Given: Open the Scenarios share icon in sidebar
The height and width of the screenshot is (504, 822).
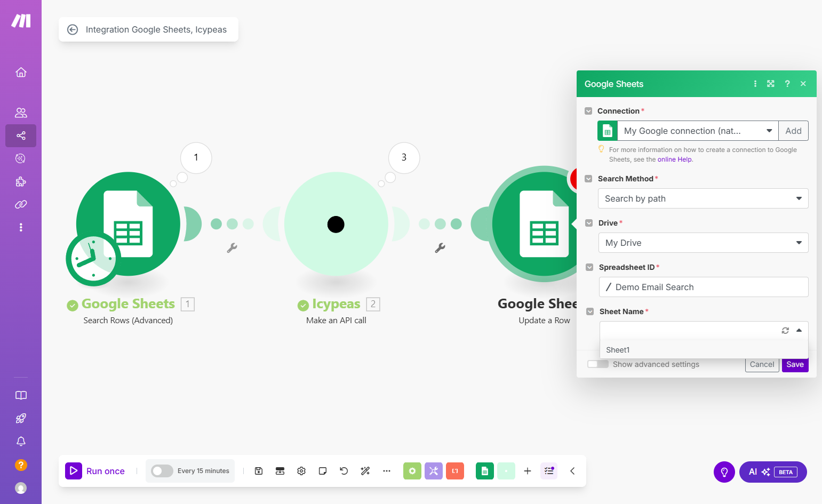Looking at the screenshot, I should 21,135.
